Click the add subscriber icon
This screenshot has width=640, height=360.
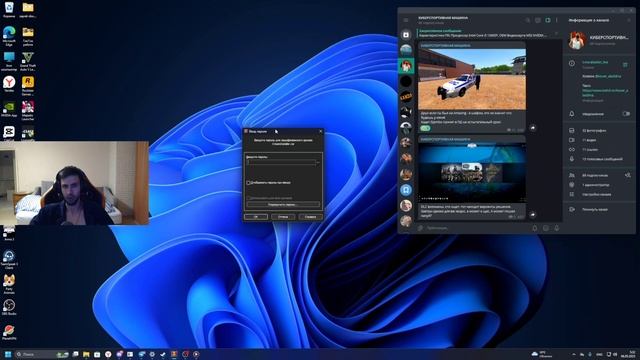click(627, 175)
